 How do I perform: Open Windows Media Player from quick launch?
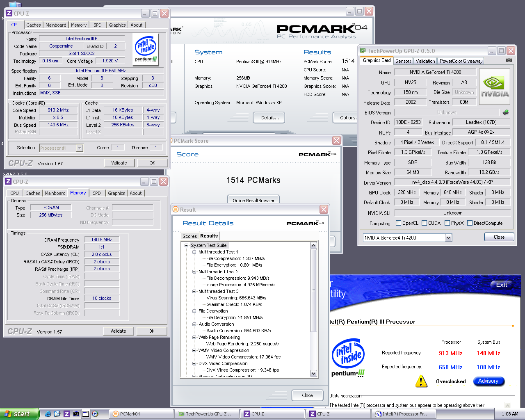coord(95,414)
